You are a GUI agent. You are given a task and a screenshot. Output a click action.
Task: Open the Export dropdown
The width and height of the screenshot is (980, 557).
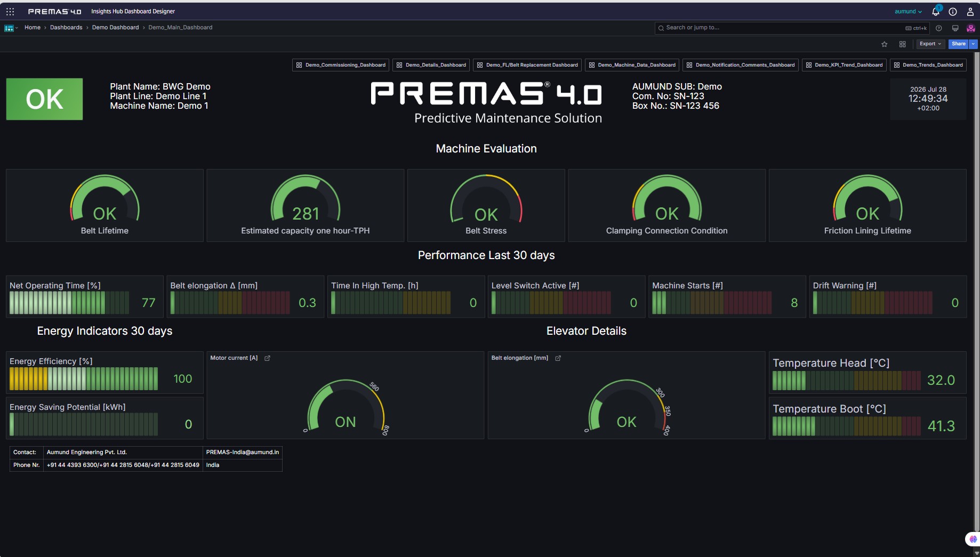930,44
